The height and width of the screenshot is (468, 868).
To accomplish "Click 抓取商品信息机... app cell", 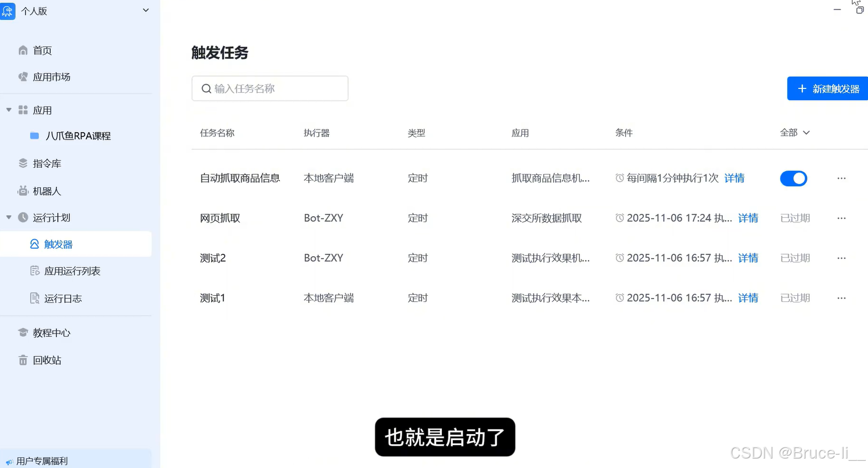I will tap(550, 178).
